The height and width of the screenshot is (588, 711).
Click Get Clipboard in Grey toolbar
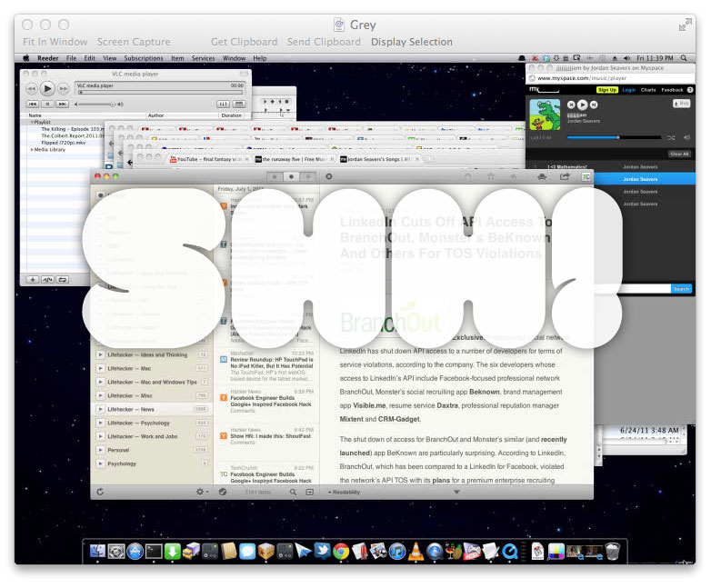coord(244,42)
